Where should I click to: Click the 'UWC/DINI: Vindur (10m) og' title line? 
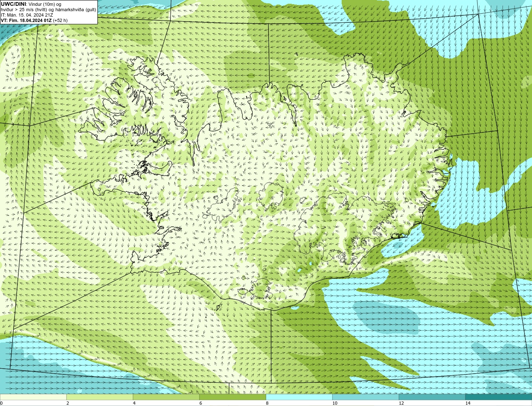(31, 4)
